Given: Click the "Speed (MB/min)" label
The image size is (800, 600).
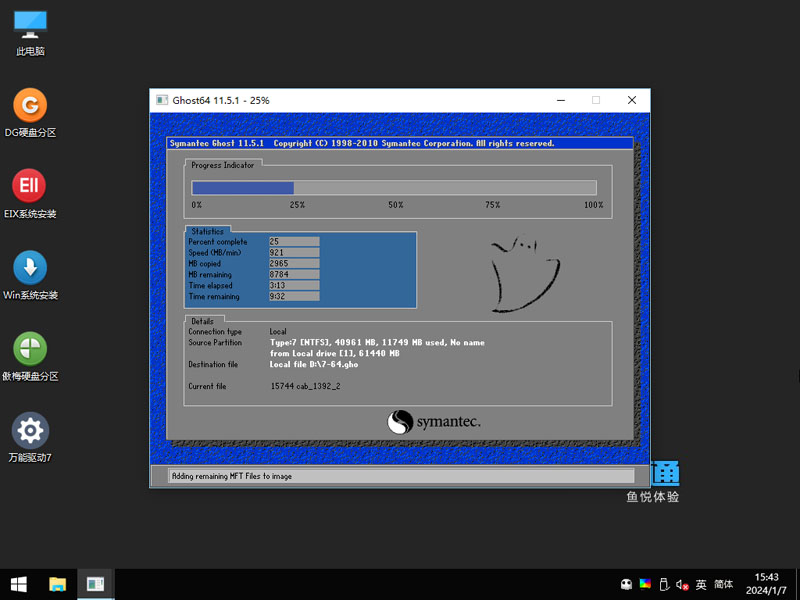Looking at the screenshot, I should tap(215, 253).
